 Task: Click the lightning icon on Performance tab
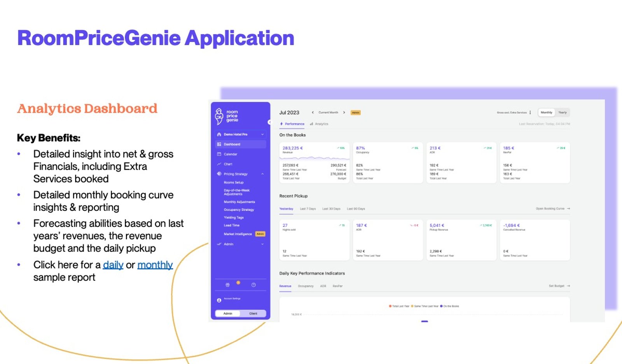(x=281, y=124)
